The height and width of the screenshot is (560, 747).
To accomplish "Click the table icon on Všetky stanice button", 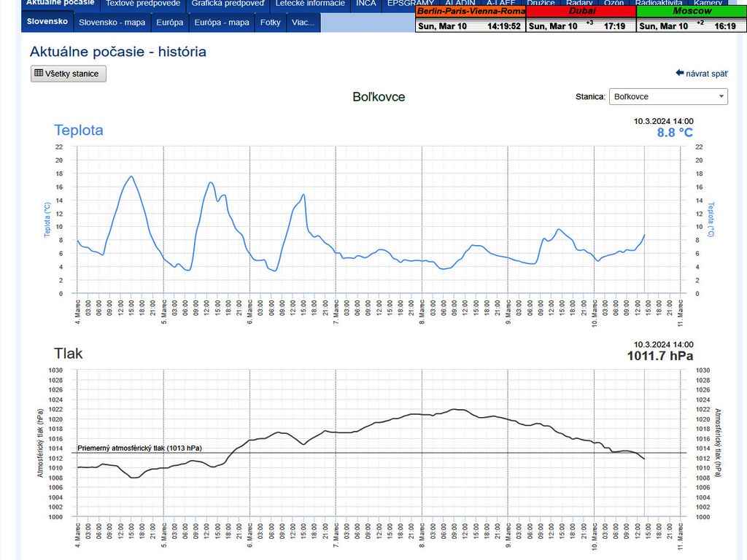I will [x=39, y=74].
